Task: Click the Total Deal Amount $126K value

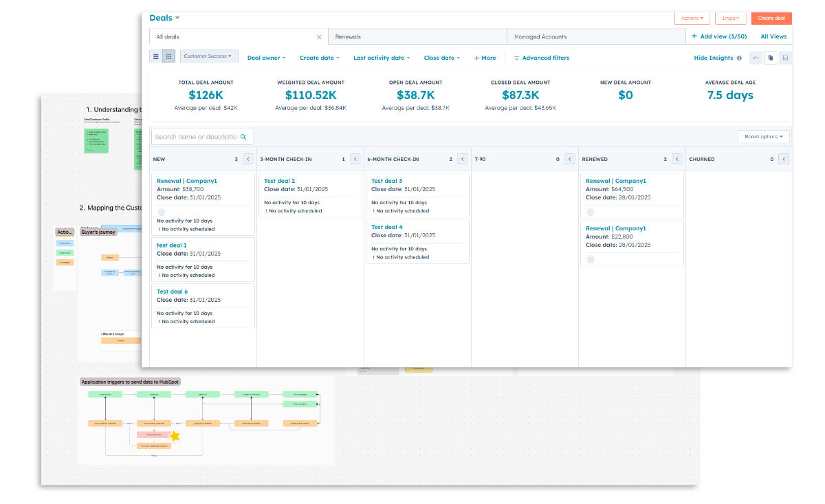Action: point(206,95)
